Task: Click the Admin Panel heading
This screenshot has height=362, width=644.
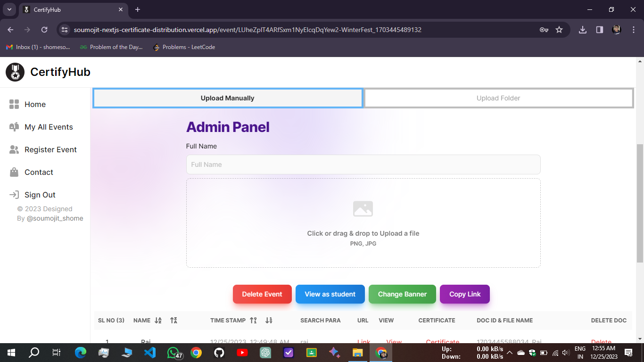Action: 228,127
